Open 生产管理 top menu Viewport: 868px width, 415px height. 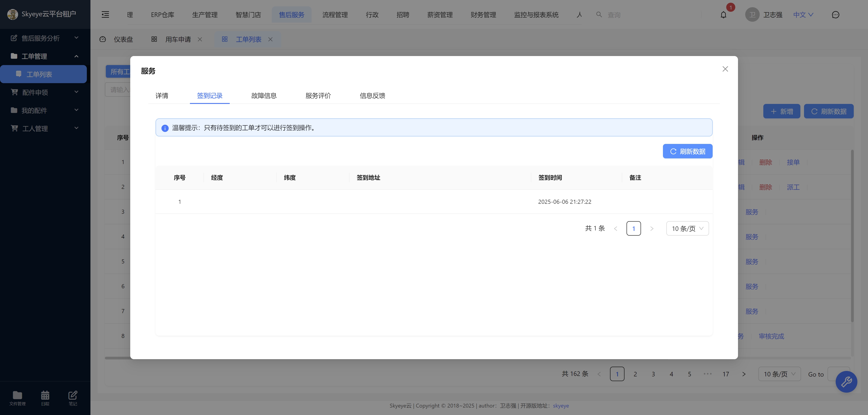205,15
